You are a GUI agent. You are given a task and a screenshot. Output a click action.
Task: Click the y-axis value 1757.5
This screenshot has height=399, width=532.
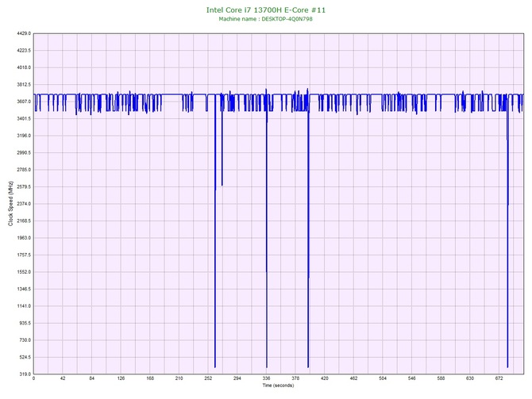pos(24,255)
